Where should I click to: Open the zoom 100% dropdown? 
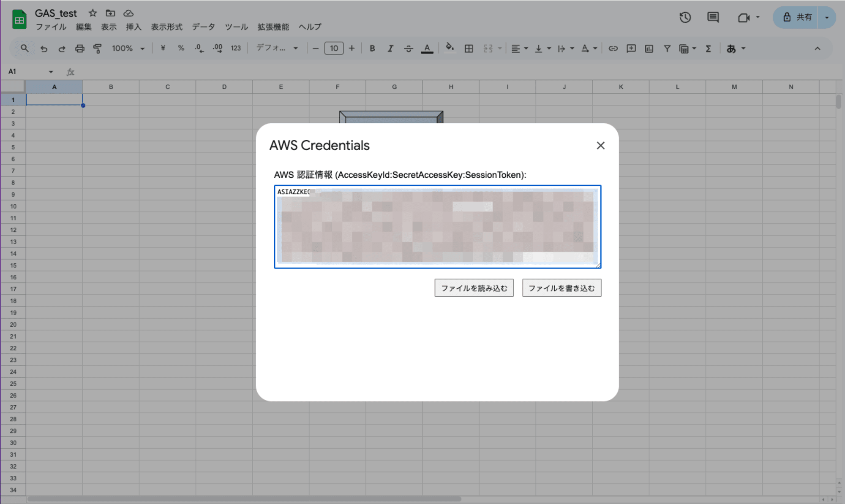[128, 49]
